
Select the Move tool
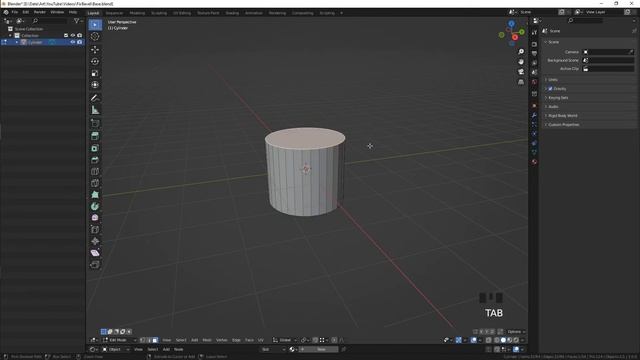95,50
